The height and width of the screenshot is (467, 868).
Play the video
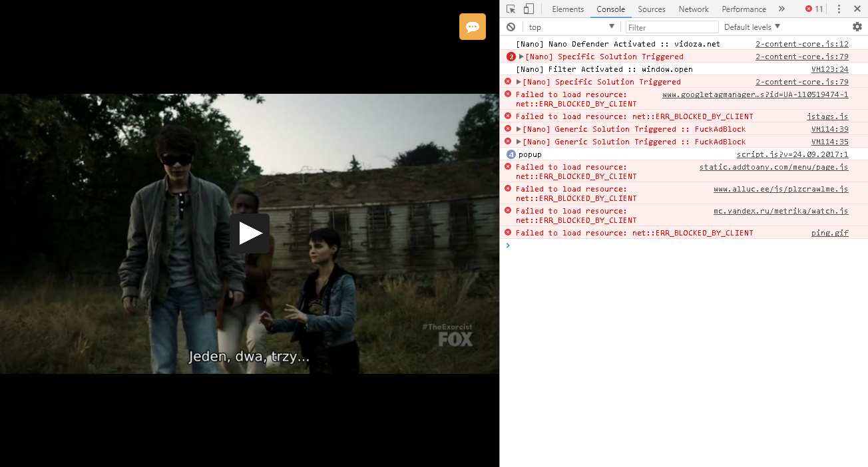[250, 233]
